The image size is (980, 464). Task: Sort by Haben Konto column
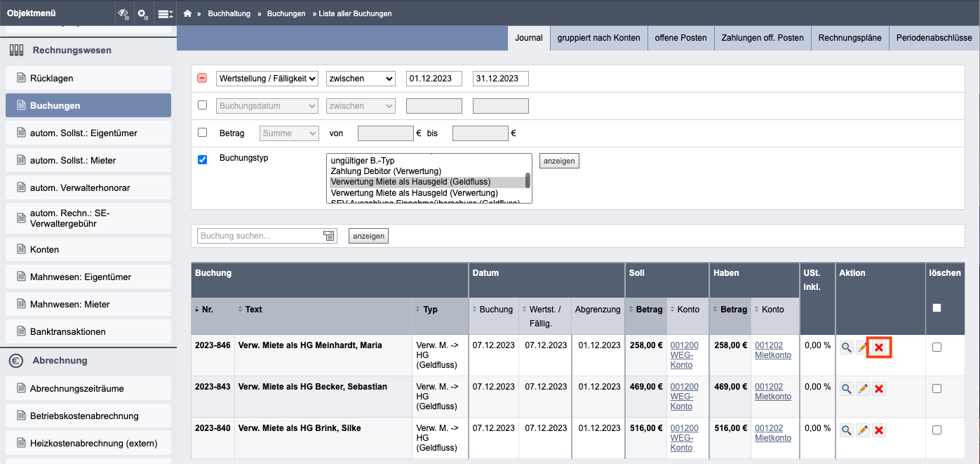[x=769, y=310]
